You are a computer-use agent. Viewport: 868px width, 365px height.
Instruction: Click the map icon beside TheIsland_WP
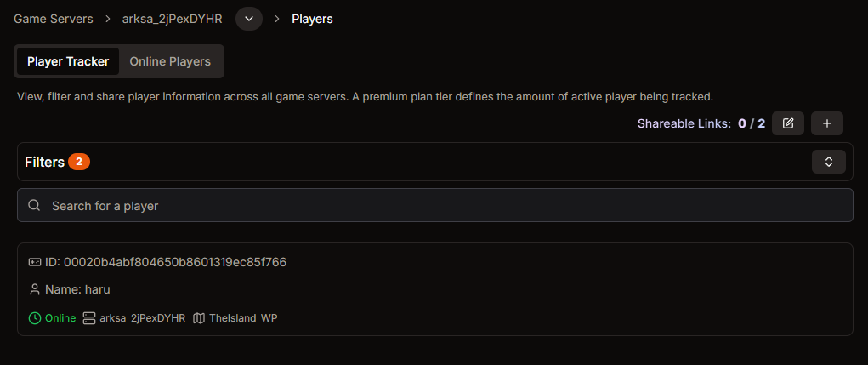tap(199, 318)
